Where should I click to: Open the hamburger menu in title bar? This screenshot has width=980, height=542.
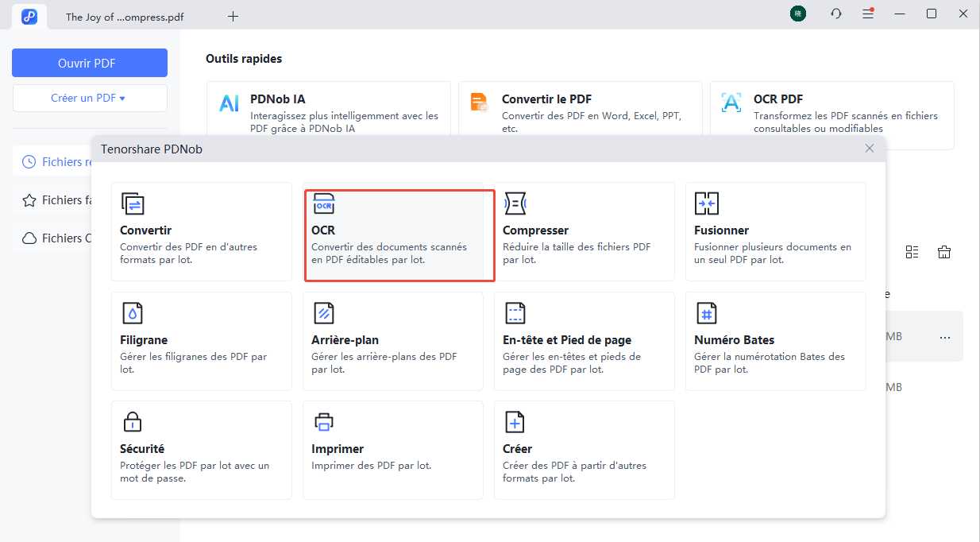868,14
